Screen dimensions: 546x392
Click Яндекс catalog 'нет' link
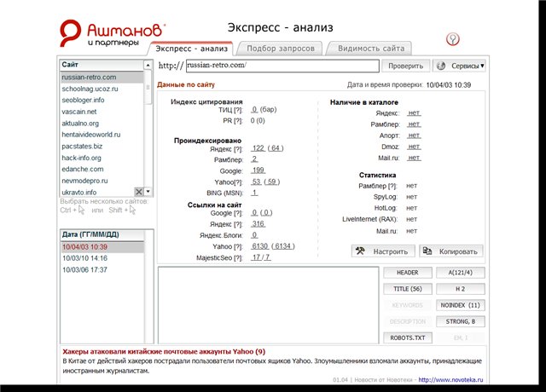click(x=414, y=113)
